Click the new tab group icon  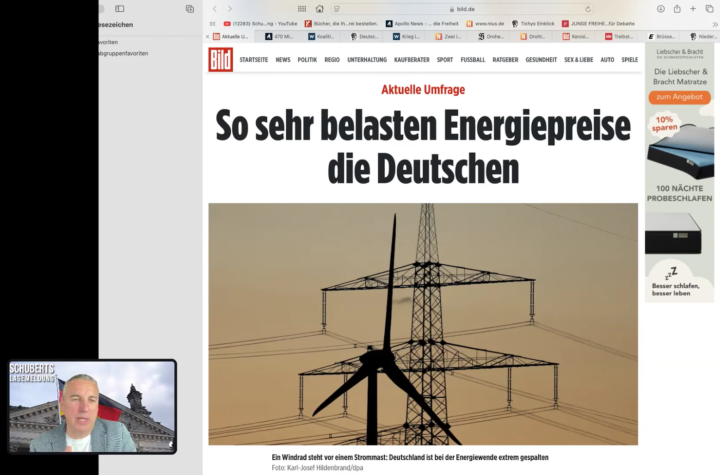189,9
